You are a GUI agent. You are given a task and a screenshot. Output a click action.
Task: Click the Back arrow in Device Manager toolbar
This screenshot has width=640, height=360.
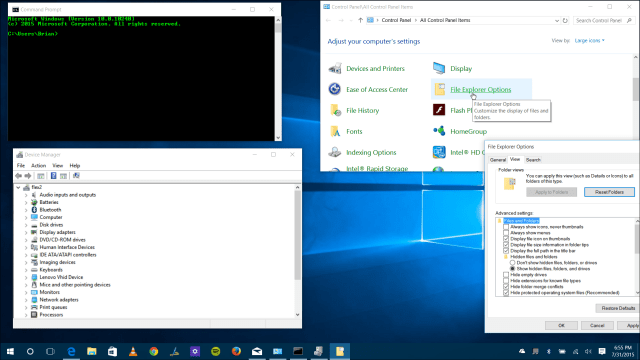pyautogui.click(x=18, y=176)
